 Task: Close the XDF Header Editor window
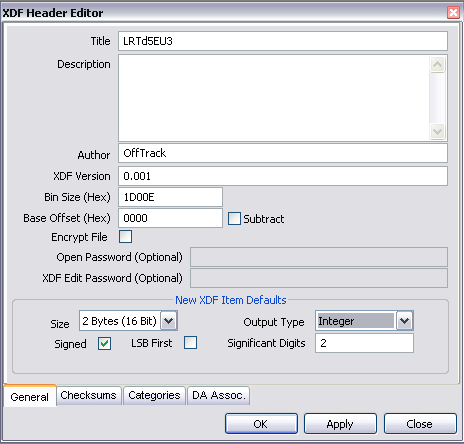[453, 13]
